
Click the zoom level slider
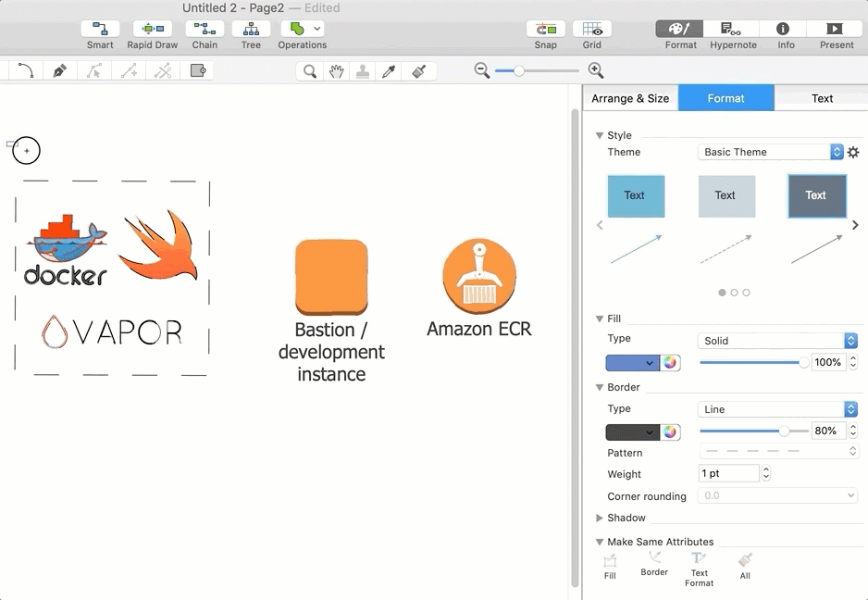pyautogui.click(x=537, y=71)
